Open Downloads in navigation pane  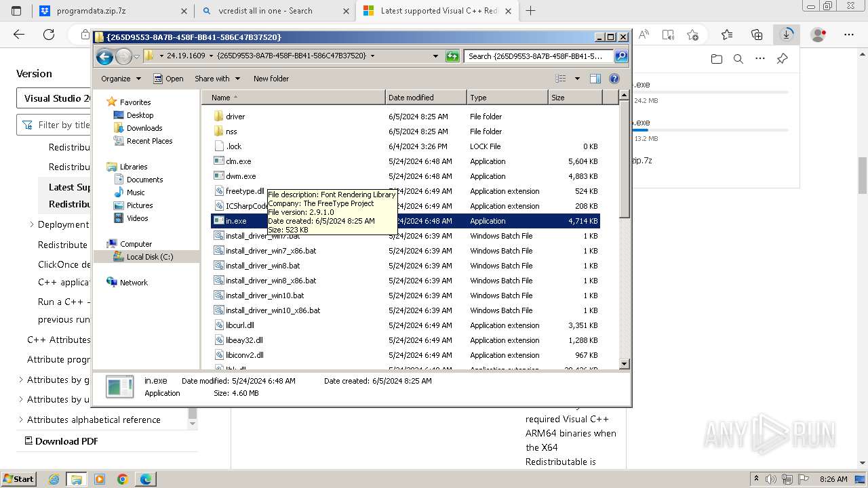(144, 128)
